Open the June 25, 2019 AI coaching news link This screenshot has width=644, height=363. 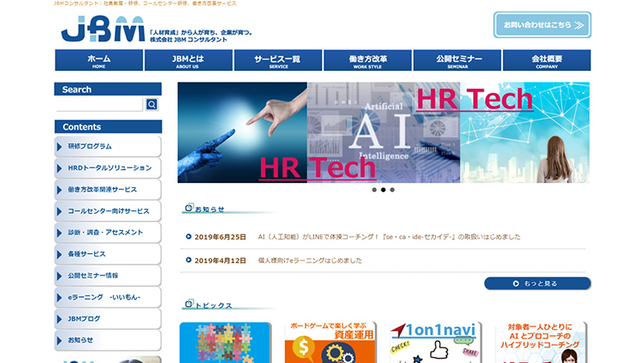point(389,237)
